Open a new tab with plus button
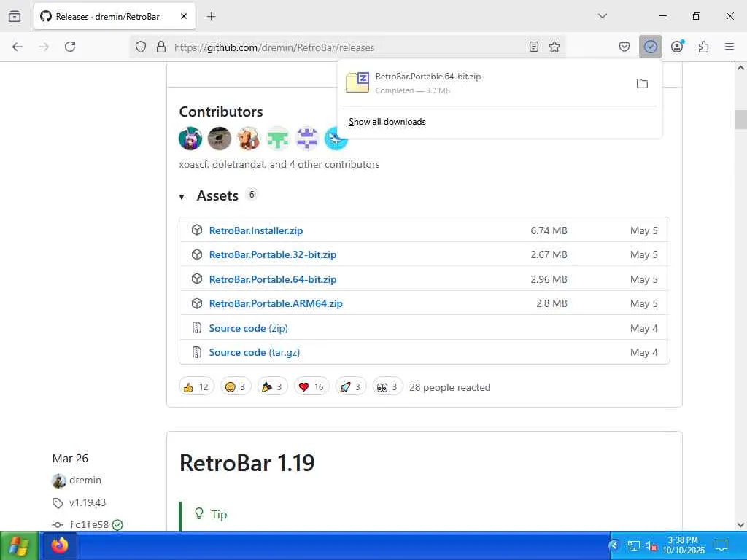The width and height of the screenshot is (747, 560). [x=211, y=17]
